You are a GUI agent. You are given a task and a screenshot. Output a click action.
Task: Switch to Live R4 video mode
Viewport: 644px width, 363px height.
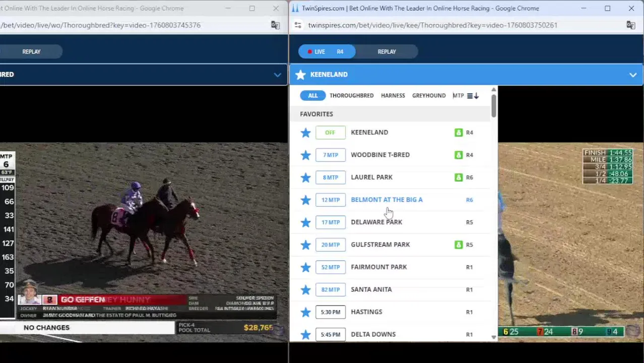pos(327,51)
